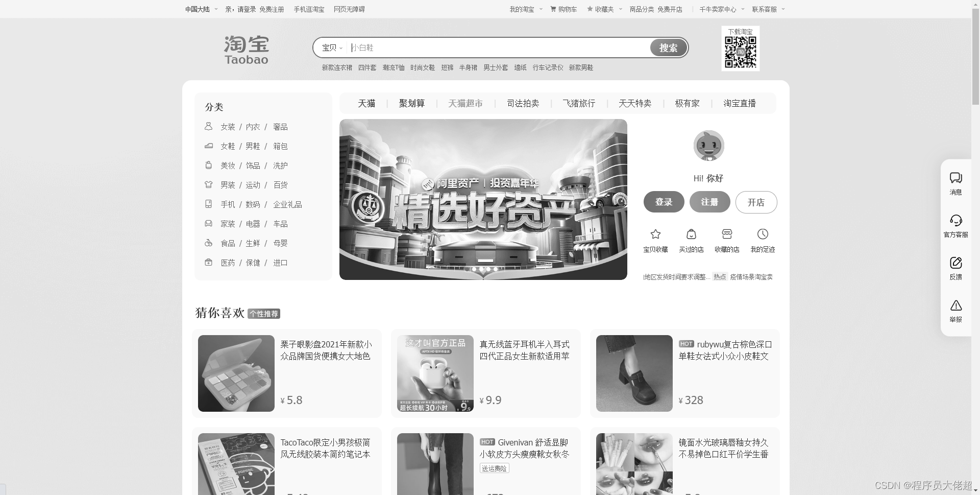Click the shoe icon beside 女鞋 category
This screenshot has width=980, height=495.
click(x=208, y=146)
